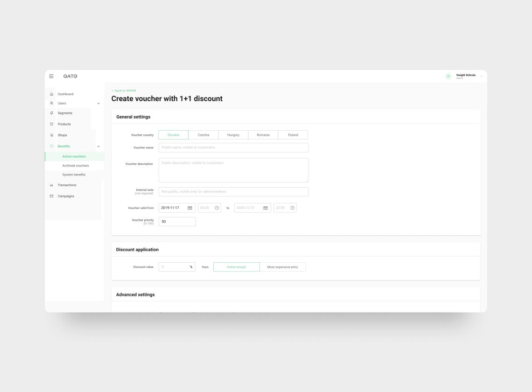Viewport: 532px width, 392px height.
Task: Choose Most expensive entry option
Action: (x=283, y=267)
